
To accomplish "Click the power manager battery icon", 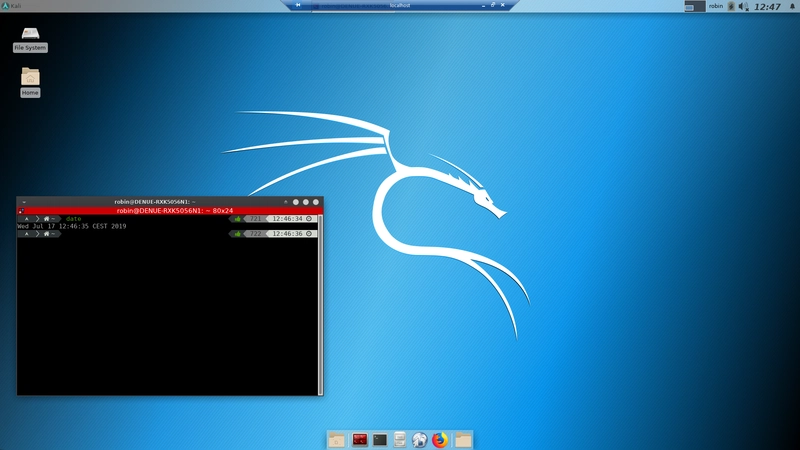I will coord(731,6).
